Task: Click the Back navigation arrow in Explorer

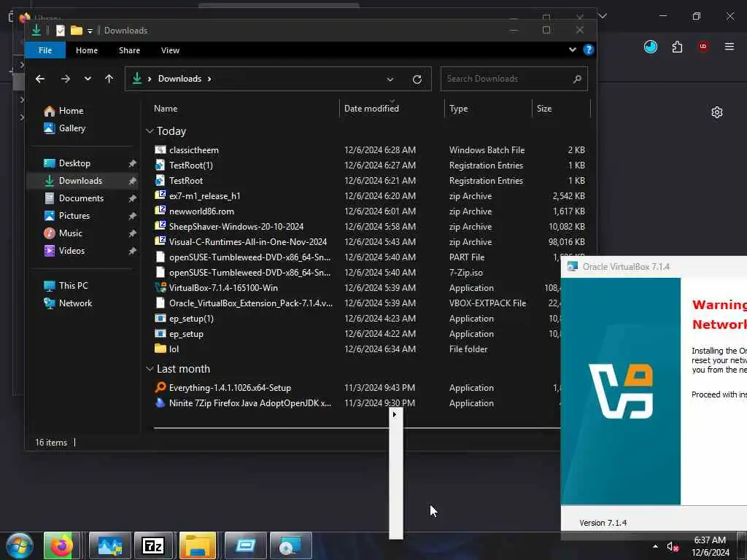Action: (40, 79)
